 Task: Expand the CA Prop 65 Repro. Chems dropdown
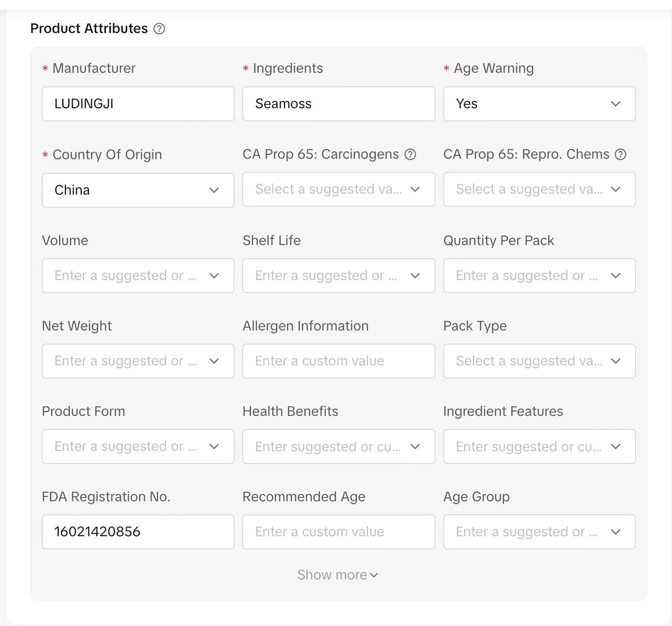pos(539,189)
